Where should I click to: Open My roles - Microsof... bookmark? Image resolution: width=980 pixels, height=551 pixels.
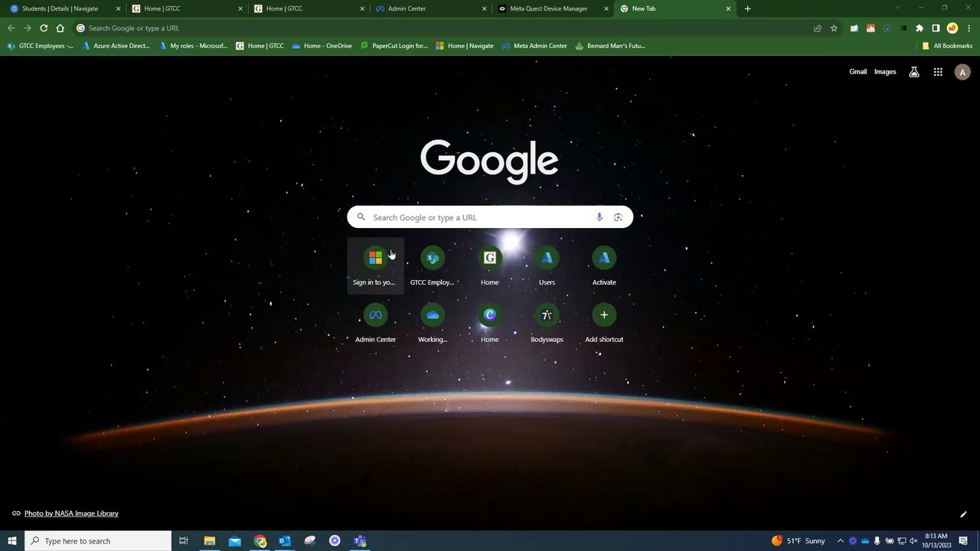(194, 46)
